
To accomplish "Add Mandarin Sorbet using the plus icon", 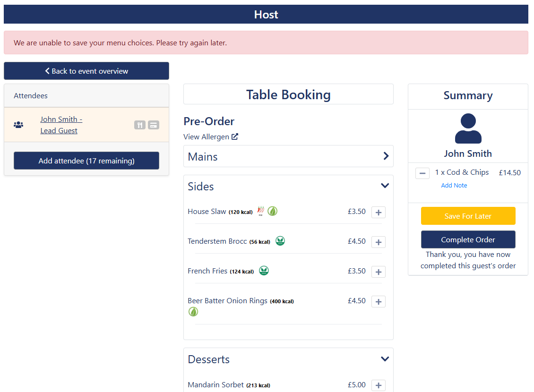I will pyautogui.click(x=378, y=385).
